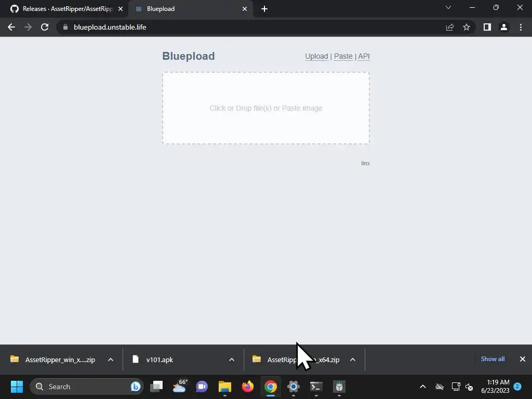Open Task View on the taskbar
The width and height of the screenshot is (532, 399).
156,387
